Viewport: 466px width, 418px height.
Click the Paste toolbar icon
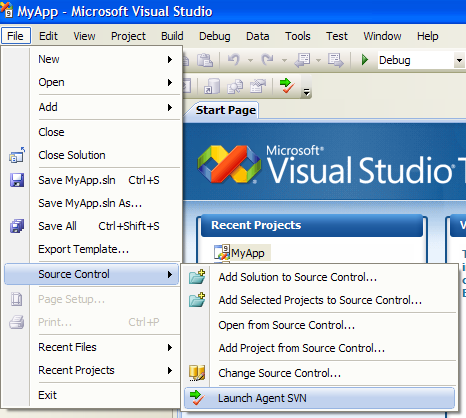click(x=205, y=60)
